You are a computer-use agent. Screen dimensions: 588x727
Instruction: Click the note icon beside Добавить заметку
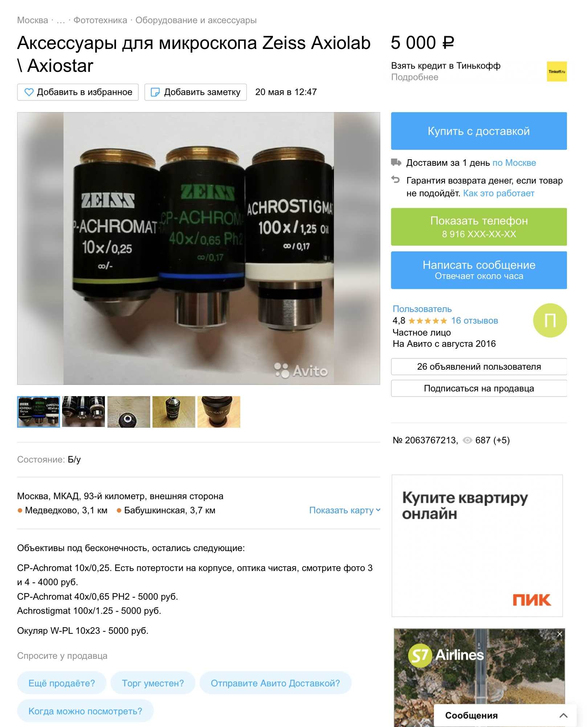coord(155,92)
